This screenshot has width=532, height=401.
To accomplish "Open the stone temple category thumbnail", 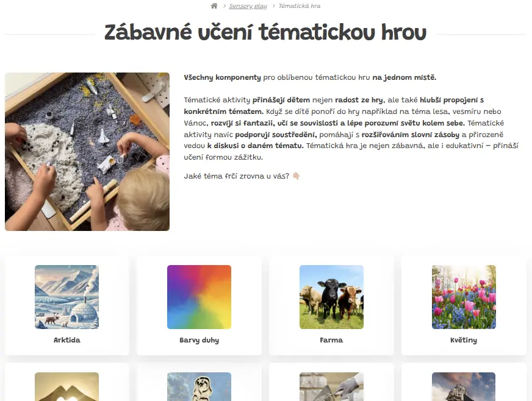I will click(464, 387).
